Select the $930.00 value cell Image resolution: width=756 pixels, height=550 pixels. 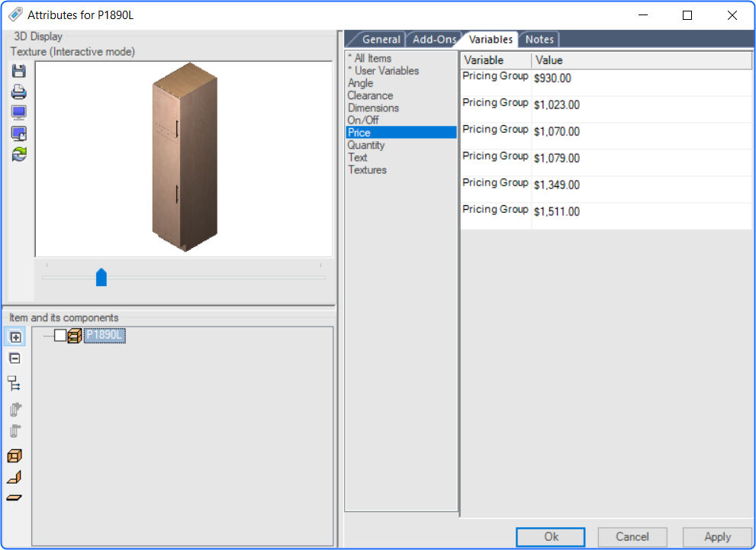pos(642,82)
